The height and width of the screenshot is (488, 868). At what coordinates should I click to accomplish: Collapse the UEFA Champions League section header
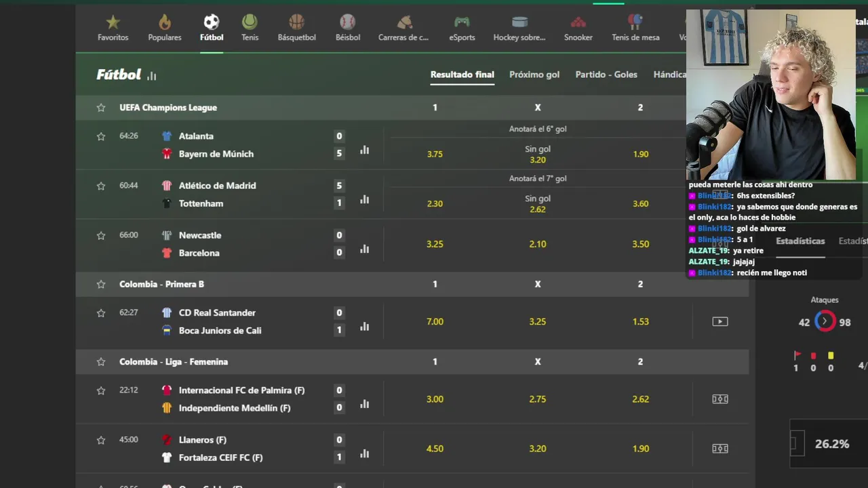(271, 108)
